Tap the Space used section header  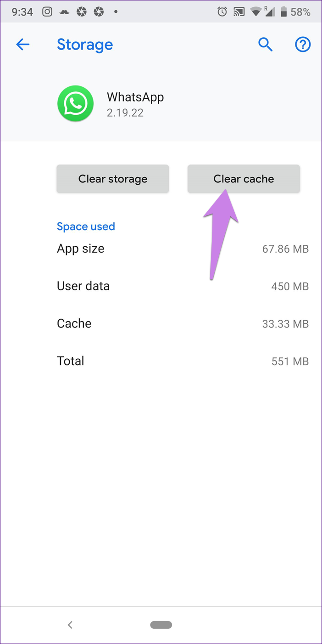86,226
